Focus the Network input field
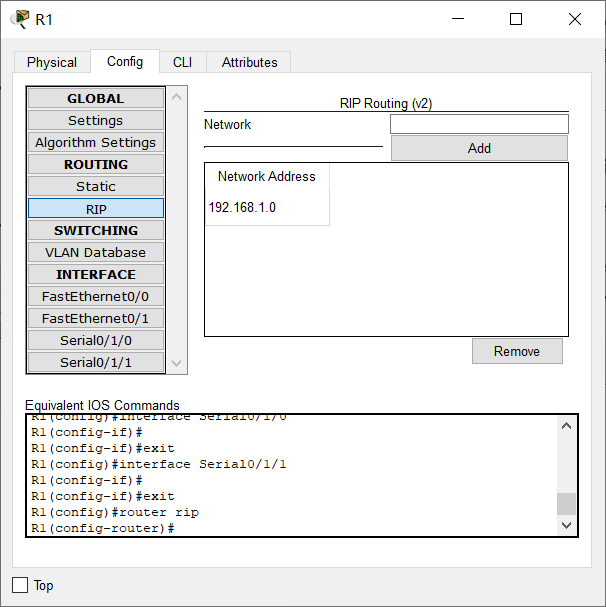Image resolution: width=606 pixels, height=607 pixels. coord(479,124)
